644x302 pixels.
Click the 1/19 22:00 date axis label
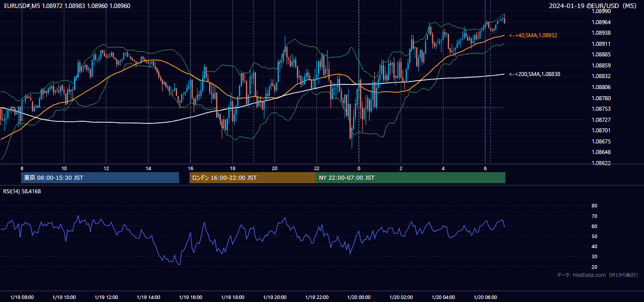coord(316,297)
